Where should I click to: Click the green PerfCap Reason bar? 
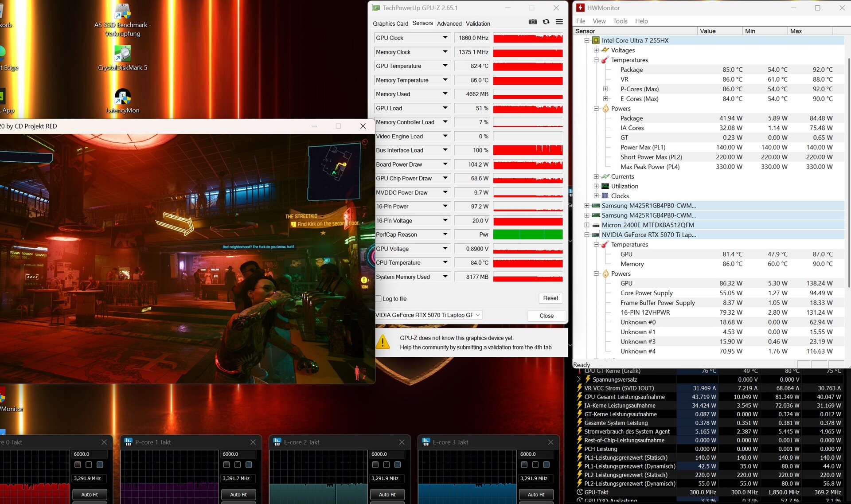pyautogui.click(x=527, y=234)
